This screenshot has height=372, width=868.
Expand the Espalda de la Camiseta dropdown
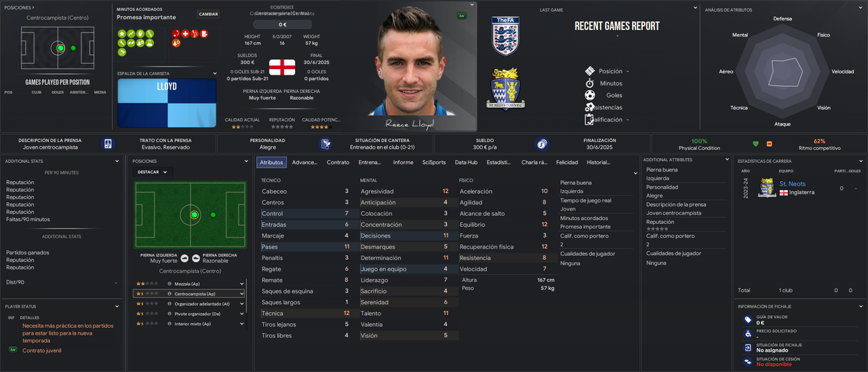coord(215,73)
